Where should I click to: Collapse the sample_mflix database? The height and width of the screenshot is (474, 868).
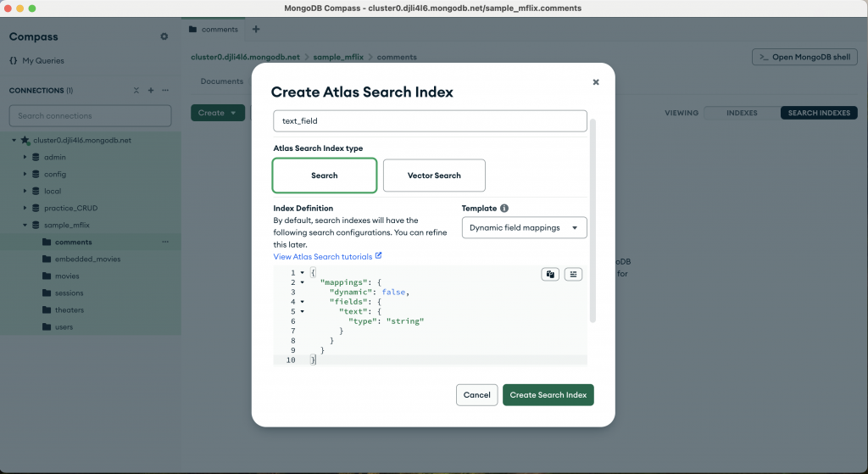tap(25, 225)
